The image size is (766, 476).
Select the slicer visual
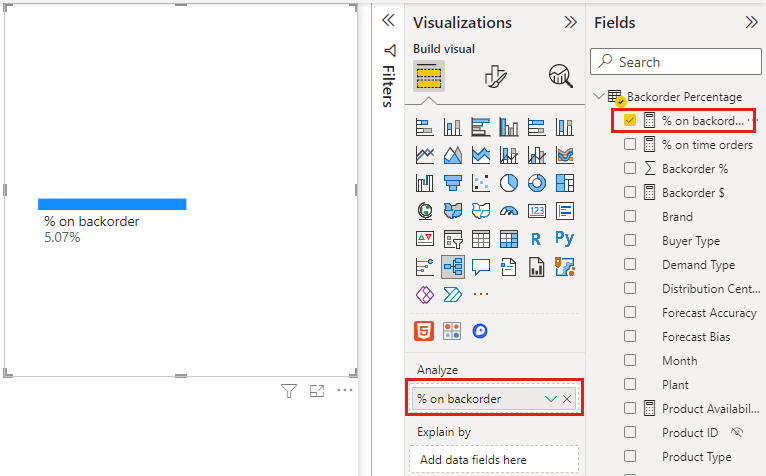[x=452, y=239]
